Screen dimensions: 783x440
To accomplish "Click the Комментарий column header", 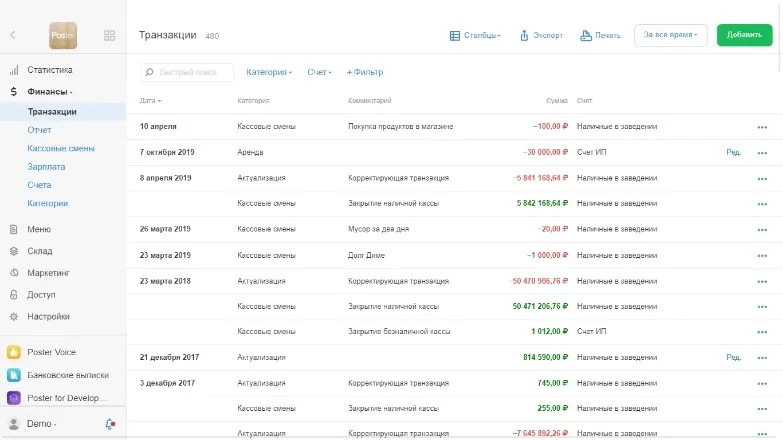I will 370,100.
